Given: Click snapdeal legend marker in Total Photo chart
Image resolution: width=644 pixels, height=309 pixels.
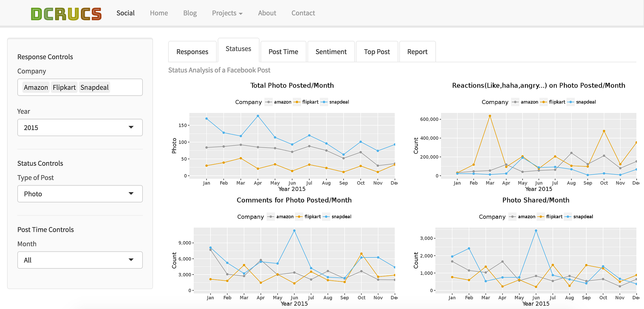Looking at the screenshot, I should coord(324,102).
